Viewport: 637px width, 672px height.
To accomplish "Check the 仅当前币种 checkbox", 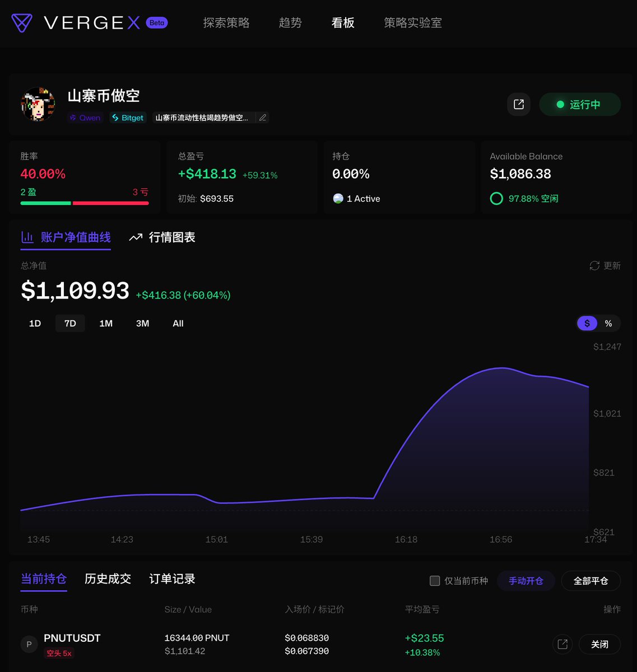I will pos(435,581).
